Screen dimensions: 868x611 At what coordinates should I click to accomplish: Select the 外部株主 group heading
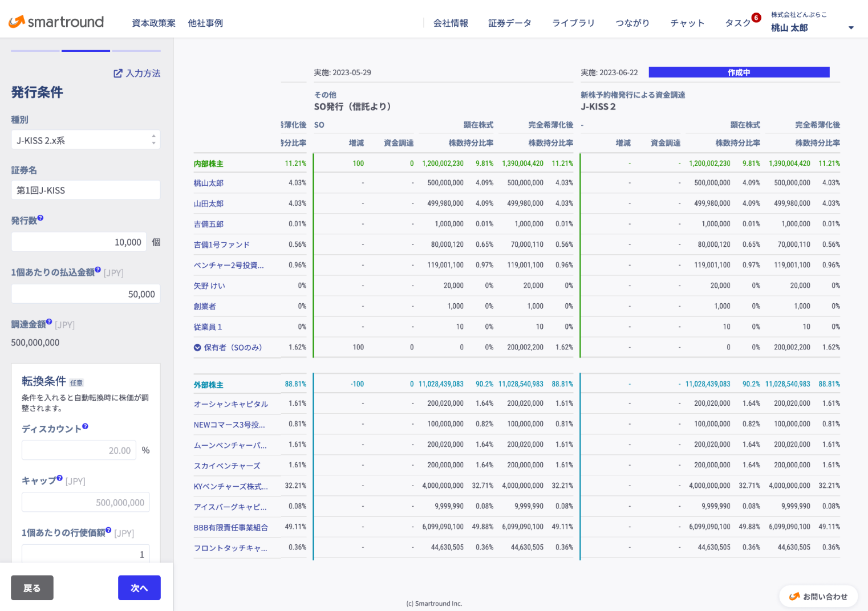pos(209,385)
